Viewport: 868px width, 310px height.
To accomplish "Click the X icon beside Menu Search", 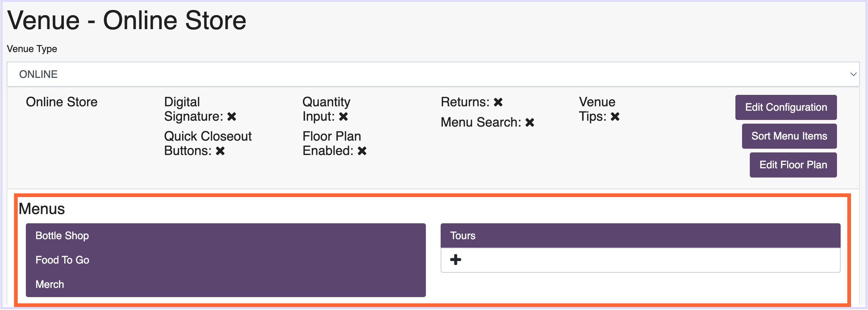I will [x=530, y=123].
